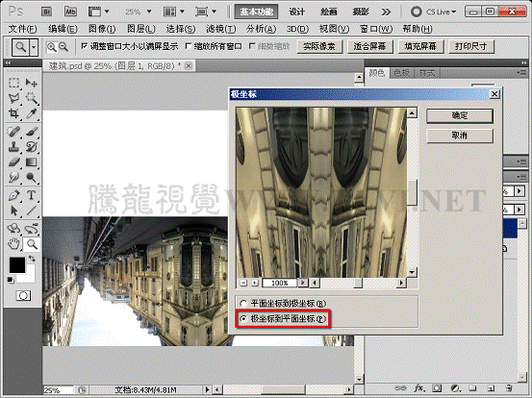Switch to the 色板 panel tab
532x398 pixels.
(x=401, y=72)
